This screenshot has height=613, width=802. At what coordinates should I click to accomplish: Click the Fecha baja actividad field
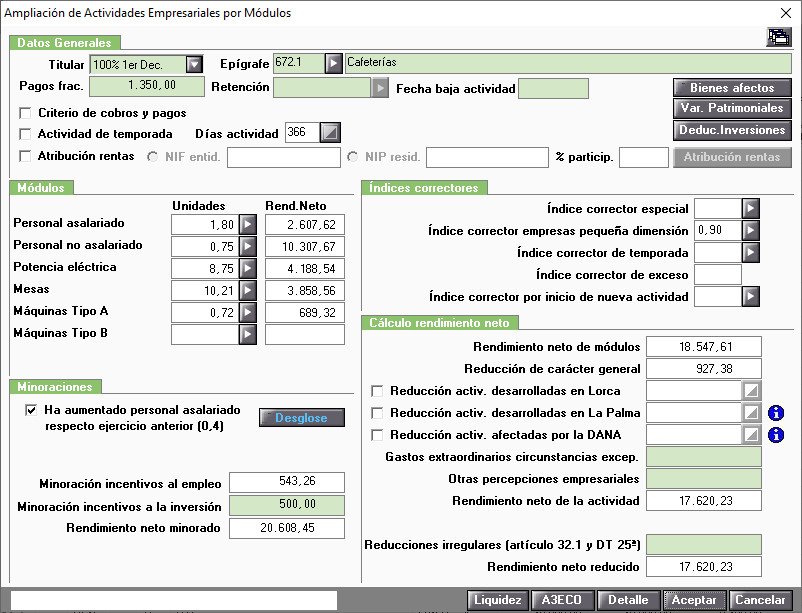[x=553, y=89]
